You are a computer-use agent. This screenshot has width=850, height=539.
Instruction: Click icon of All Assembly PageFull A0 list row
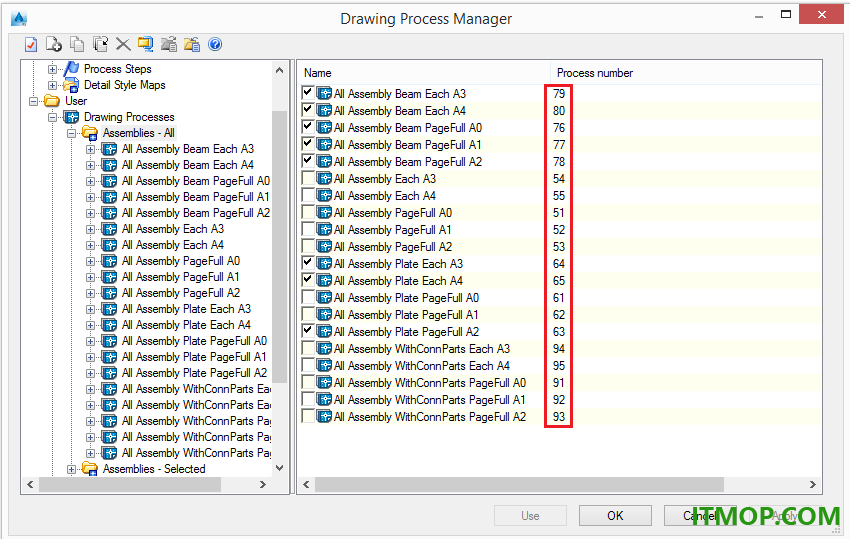324,213
